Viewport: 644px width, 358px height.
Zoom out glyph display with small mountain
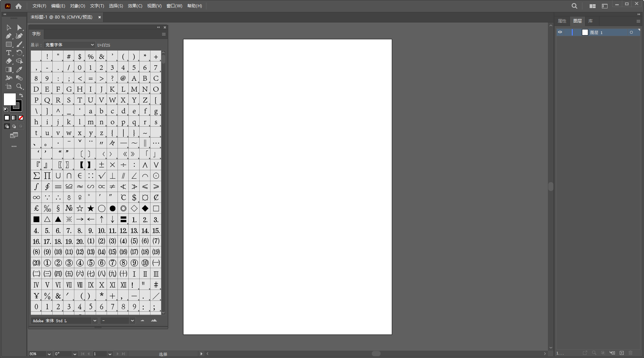142,320
